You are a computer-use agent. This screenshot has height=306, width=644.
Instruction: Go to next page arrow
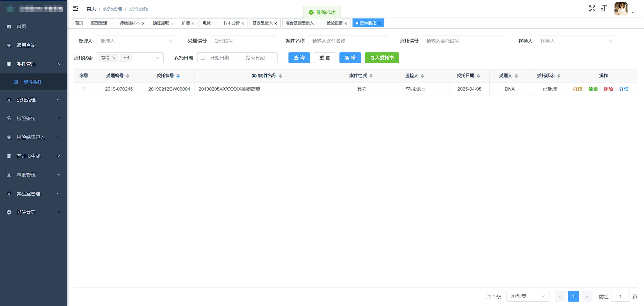coord(587,296)
